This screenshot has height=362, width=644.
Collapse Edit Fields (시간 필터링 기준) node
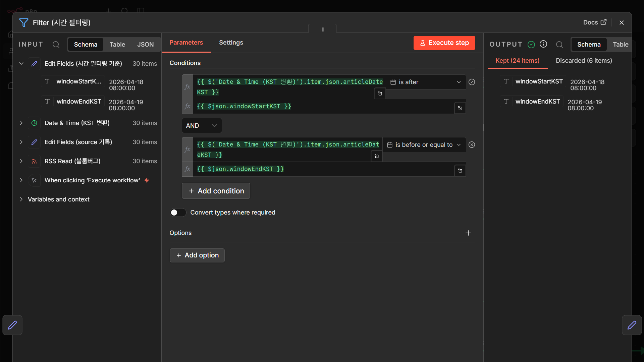[x=21, y=64]
